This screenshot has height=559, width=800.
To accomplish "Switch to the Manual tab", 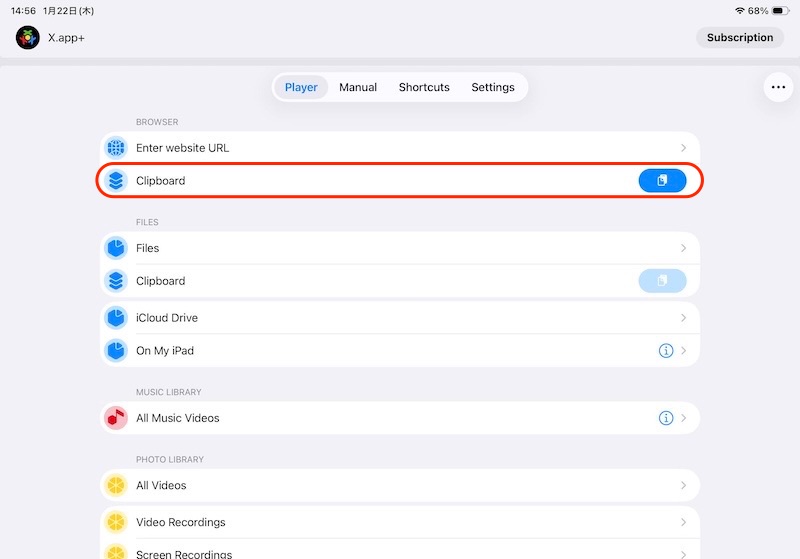I will click(x=358, y=87).
